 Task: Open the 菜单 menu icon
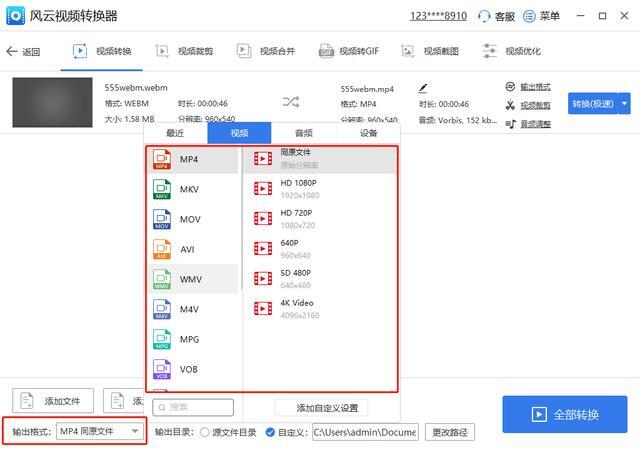click(529, 16)
